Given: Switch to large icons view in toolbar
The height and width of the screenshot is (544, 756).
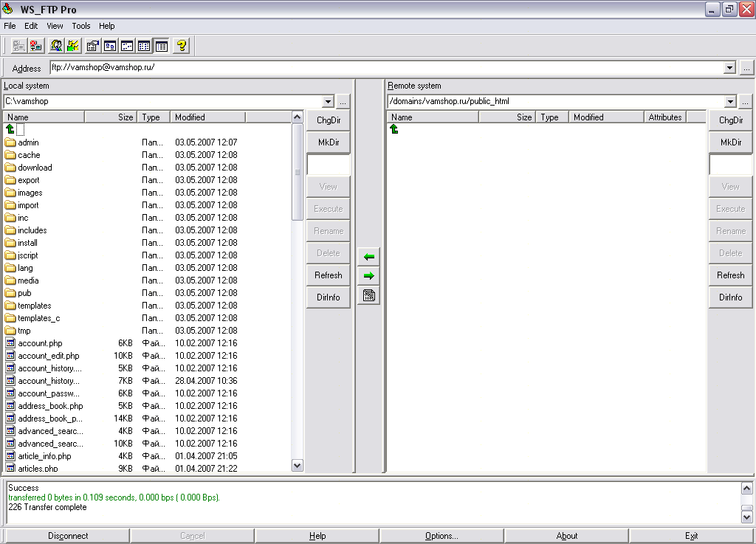Looking at the screenshot, I should coord(110,46).
